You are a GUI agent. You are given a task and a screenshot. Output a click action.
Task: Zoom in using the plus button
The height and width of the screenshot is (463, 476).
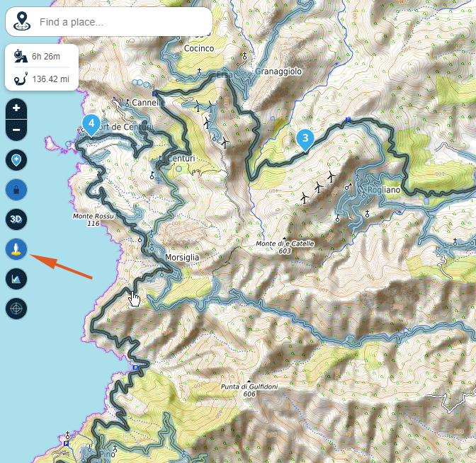coord(16,109)
